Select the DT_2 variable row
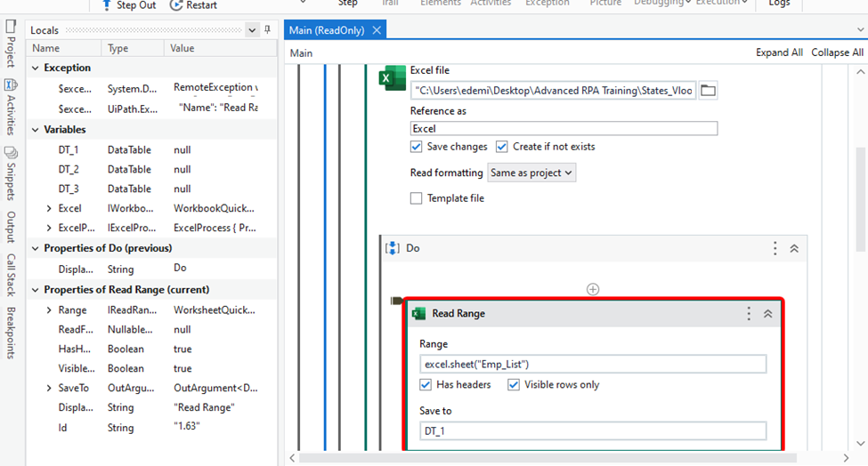The image size is (868, 466). click(x=152, y=169)
